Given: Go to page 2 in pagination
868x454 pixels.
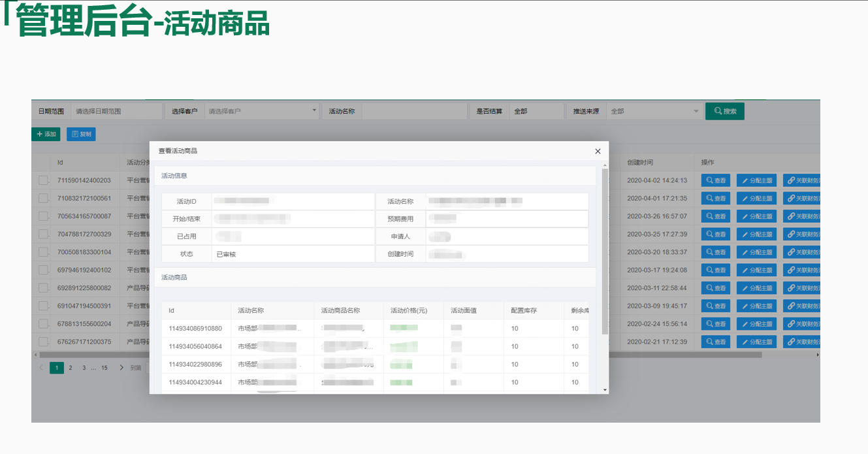Looking at the screenshot, I should pos(71,368).
